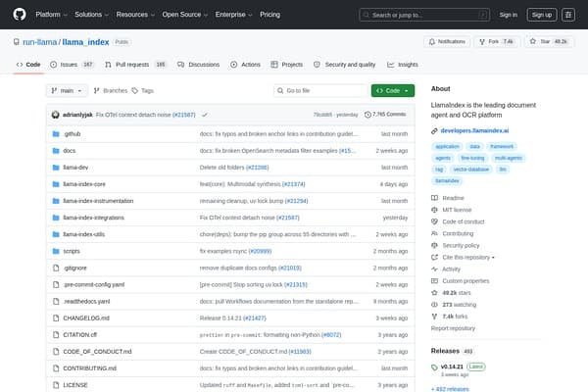Open commit history clock icon
The image size is (588, 392).
click(367, 115)
